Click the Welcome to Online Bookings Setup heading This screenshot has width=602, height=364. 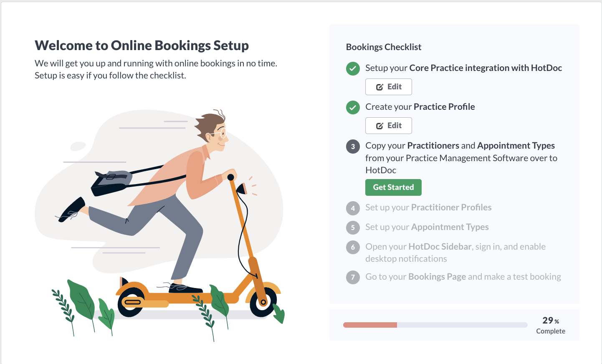point(142,45)
